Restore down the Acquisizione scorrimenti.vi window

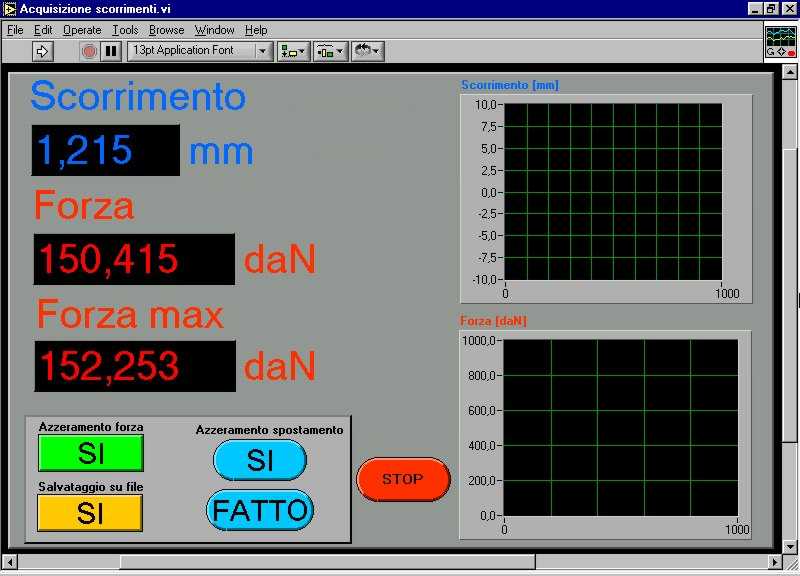pyautogui.click(x=771, y=9)
